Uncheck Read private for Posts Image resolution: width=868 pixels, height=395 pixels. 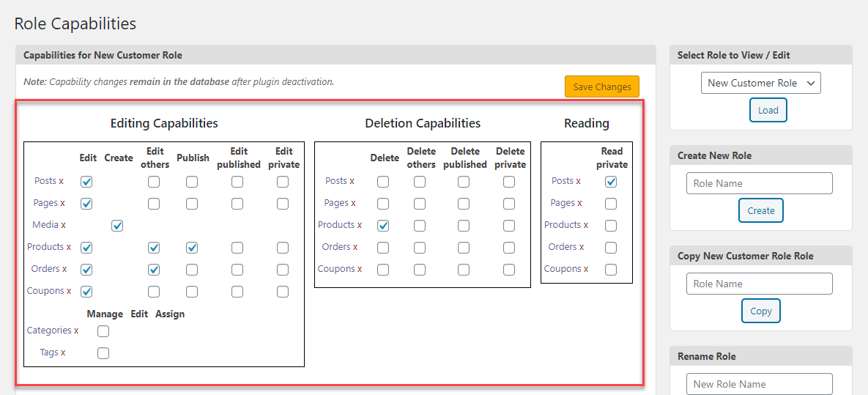(611, 182)
